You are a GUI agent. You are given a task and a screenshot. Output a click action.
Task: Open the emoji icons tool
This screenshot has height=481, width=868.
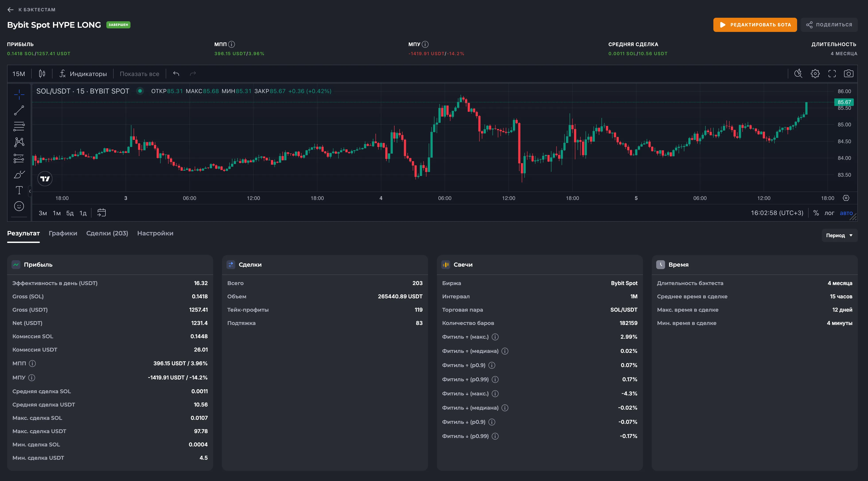click(x=19, y=206)
